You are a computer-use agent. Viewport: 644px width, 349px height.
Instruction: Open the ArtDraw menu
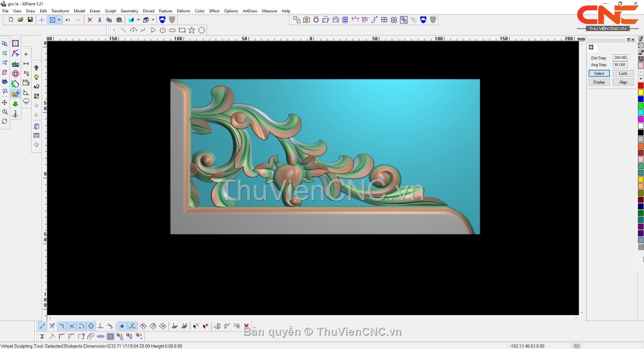(250, 11)
